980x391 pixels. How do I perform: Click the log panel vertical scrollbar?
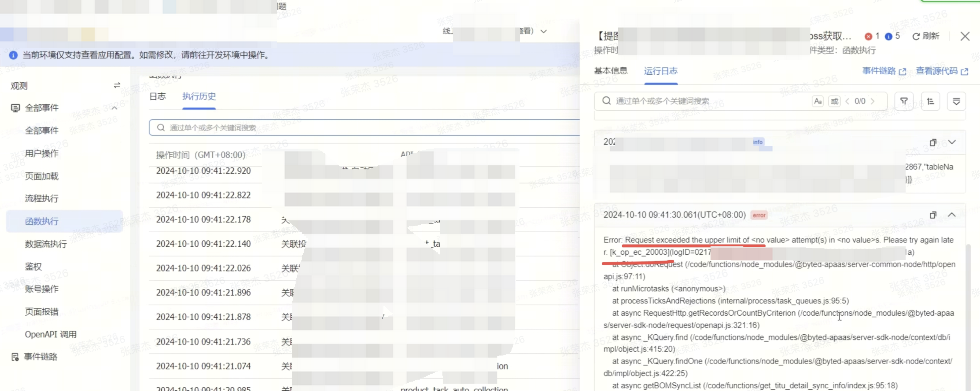[968, 317]
